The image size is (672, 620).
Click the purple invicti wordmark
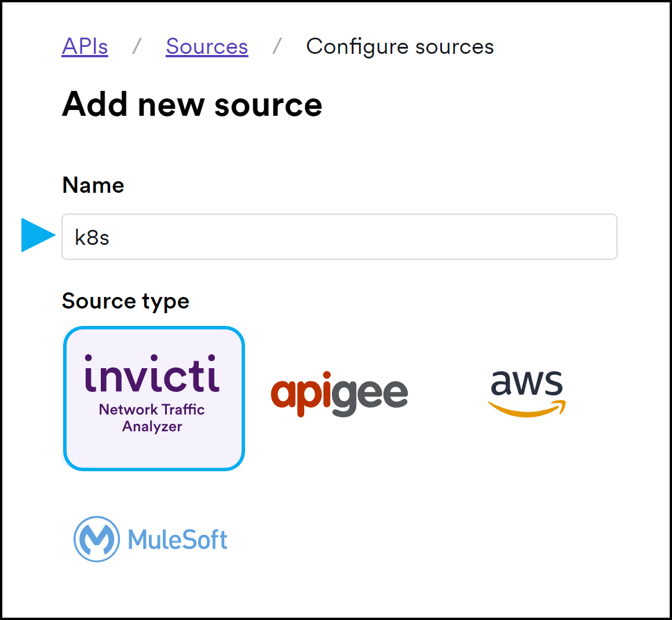point(153,376)
